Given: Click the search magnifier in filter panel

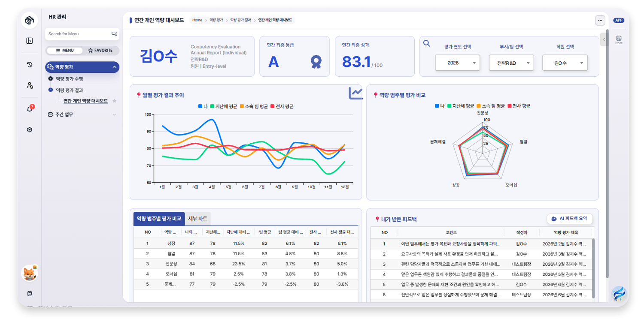Looking at the screenshot, I should point(427,43).
